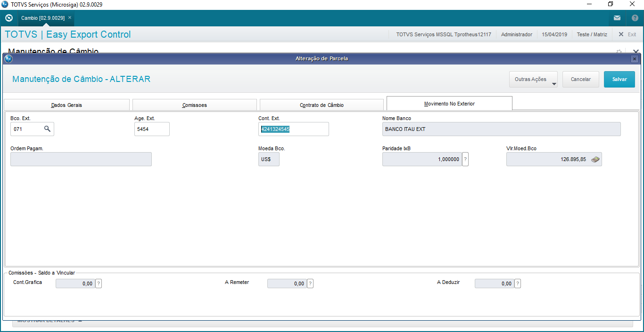Screen dimensions: 644x332
Task: Click the Moeda Bco. US$ field
Action: pyautogui.click(x=269, y=159)
